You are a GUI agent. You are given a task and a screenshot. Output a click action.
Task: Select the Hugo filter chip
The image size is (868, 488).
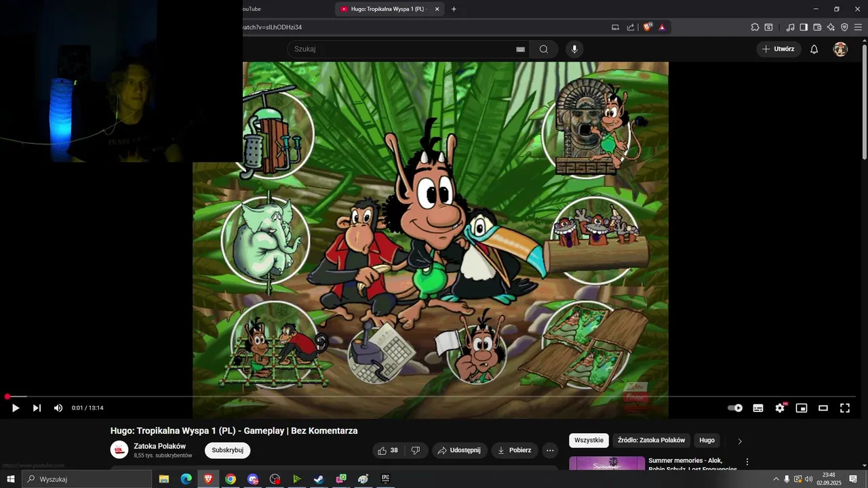tap(707, 441)
